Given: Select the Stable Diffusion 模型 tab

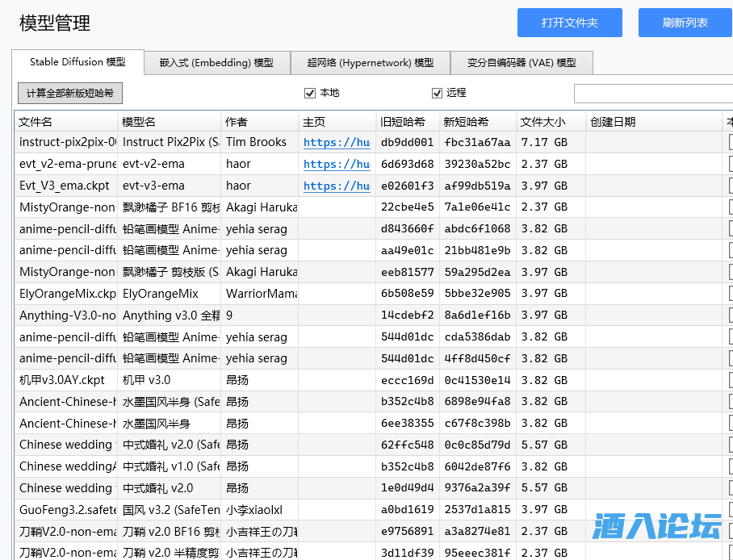Looking at the screenshot, I should 77,62.
